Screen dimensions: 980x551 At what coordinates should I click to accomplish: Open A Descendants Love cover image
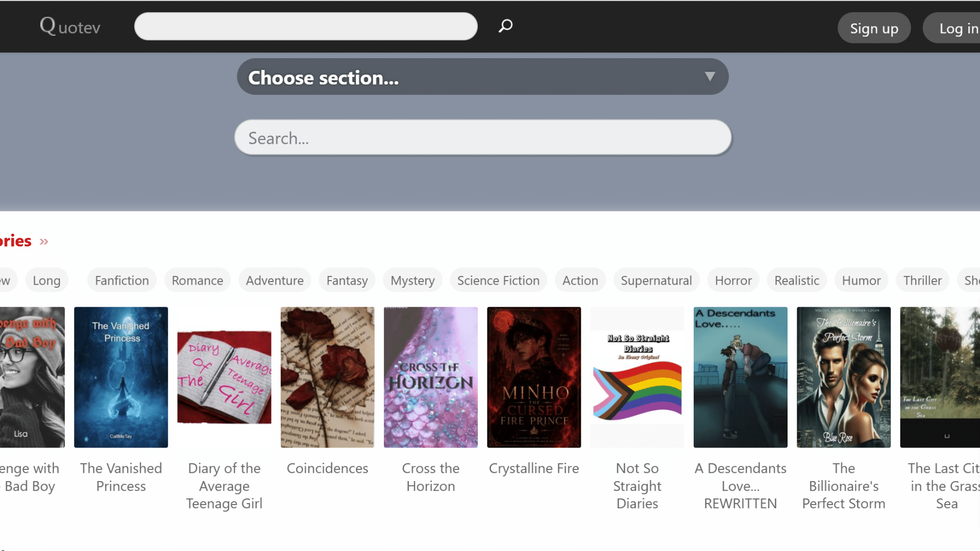[x=741, y=377]
